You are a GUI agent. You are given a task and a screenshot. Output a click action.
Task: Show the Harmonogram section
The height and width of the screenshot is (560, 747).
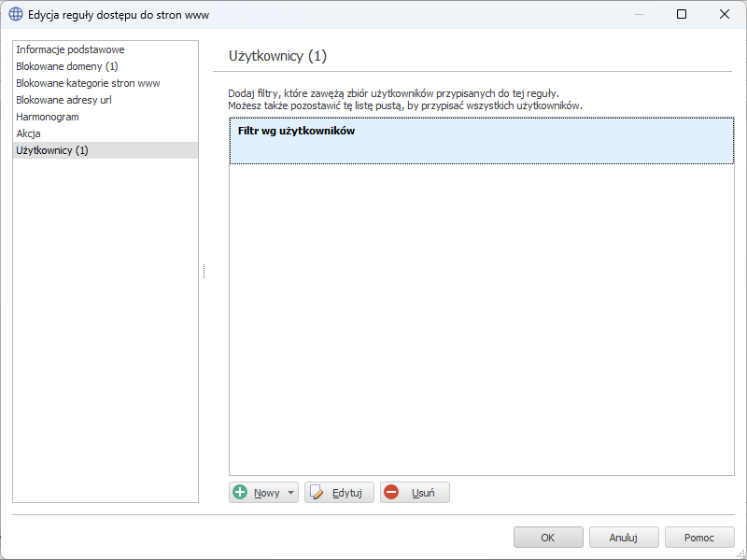tap(48, 117)
